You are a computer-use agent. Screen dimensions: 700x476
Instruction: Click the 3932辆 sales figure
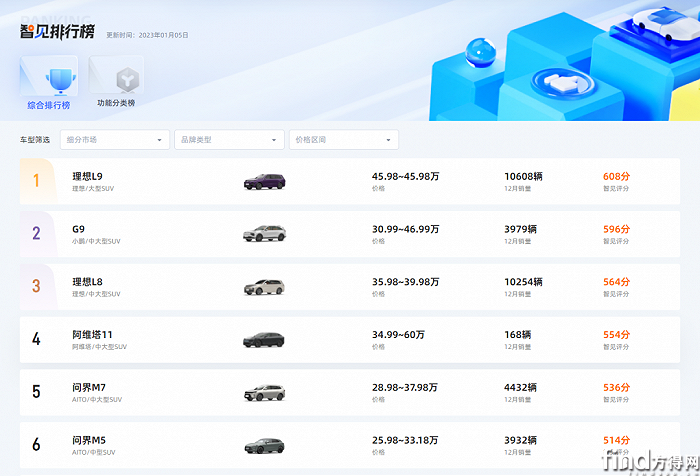pyautogui.click(x=521, y=440)
